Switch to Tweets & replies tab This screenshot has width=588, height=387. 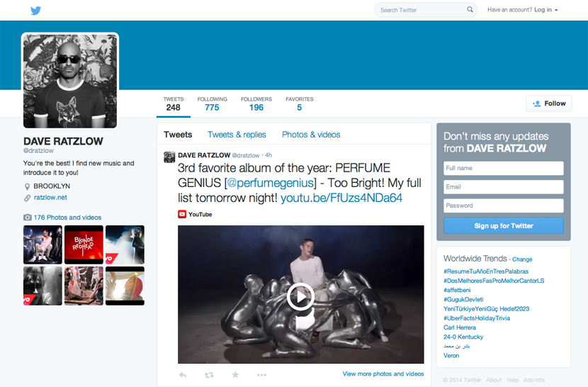click(x=237, y=135)
